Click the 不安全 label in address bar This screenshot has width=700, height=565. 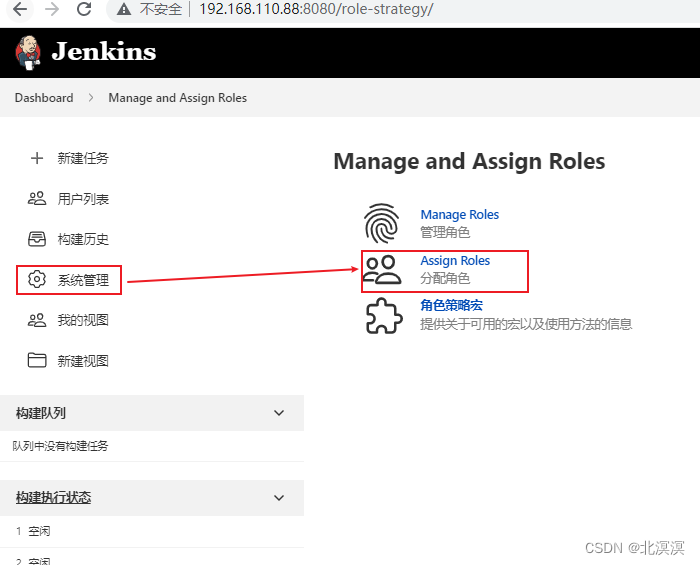[x=160, y=9]
